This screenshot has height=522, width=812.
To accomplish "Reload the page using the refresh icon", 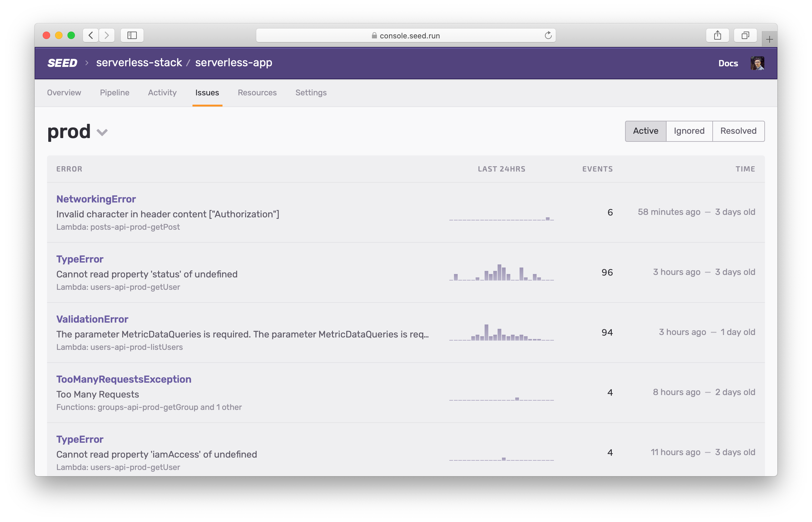I will 548,35.
